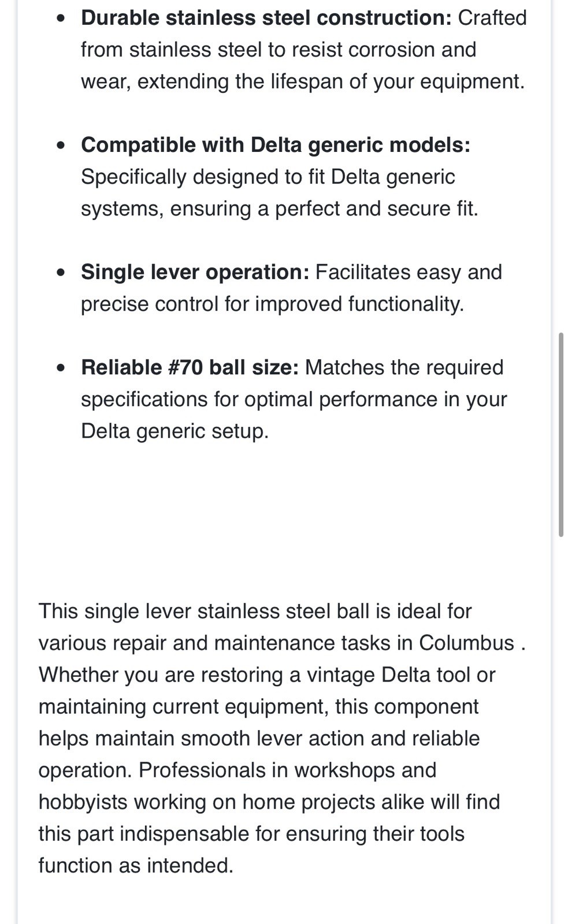
Task: Click the text 'extending the lifespan of your equipment.'
Action: click(331, 81)
